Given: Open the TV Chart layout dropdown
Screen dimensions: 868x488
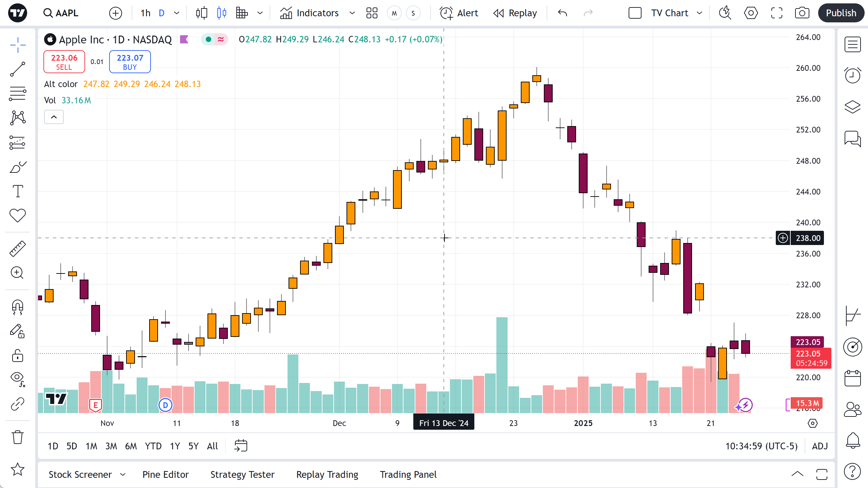Looking at the screenshot, I should point(699,13).
